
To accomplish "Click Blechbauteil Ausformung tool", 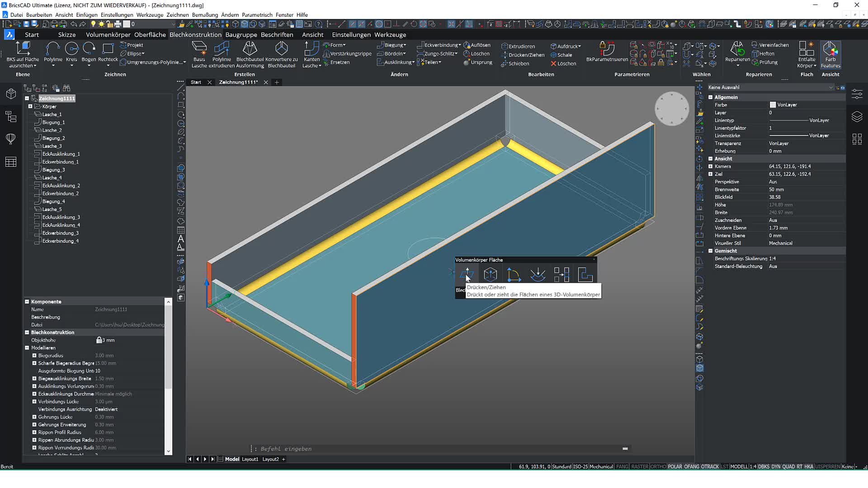I will [x=250, y=54].
